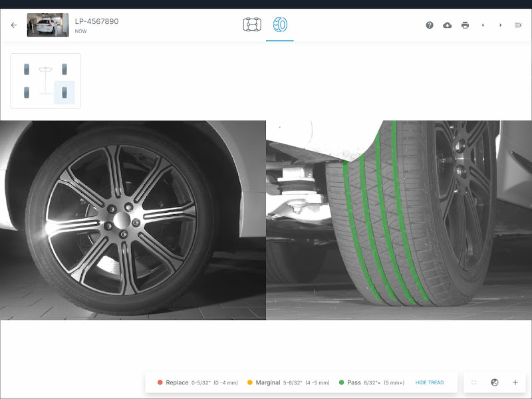Select the front-left tire in diagram
Viewport: 532px width, 399px height.
[27, 69]
